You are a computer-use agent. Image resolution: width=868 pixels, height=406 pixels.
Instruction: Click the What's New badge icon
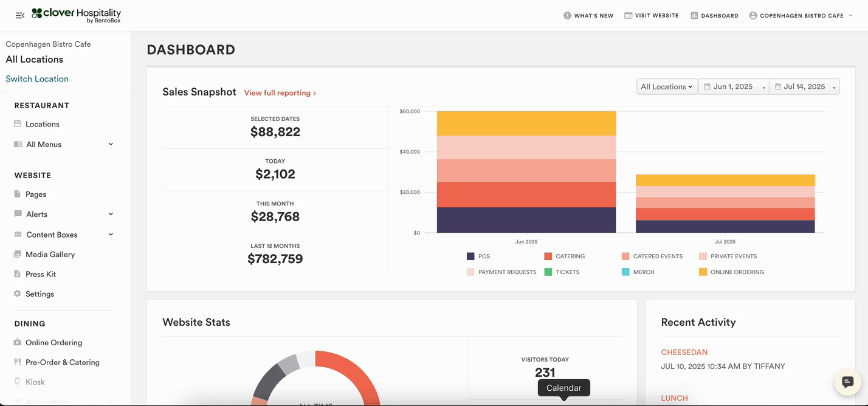pos(567,15)
